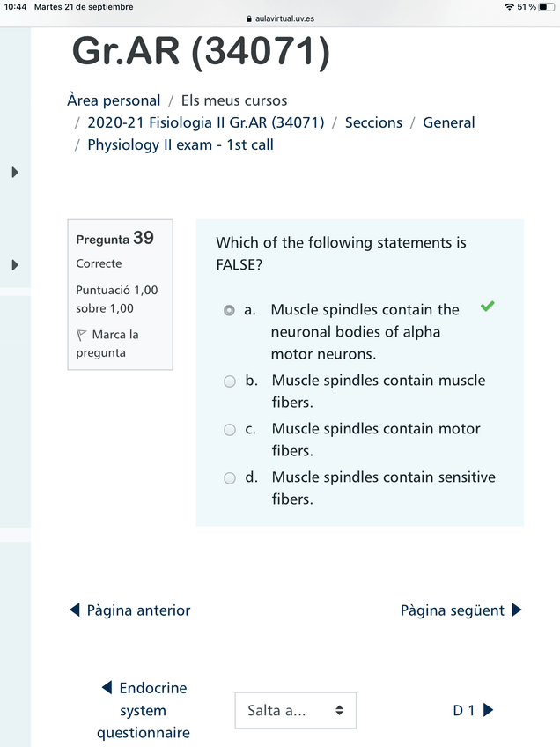Image resolution: width=560 pixels, height=747 pixels.
Task: Open Physiology II exam - 1st call link
Action: 181,144
